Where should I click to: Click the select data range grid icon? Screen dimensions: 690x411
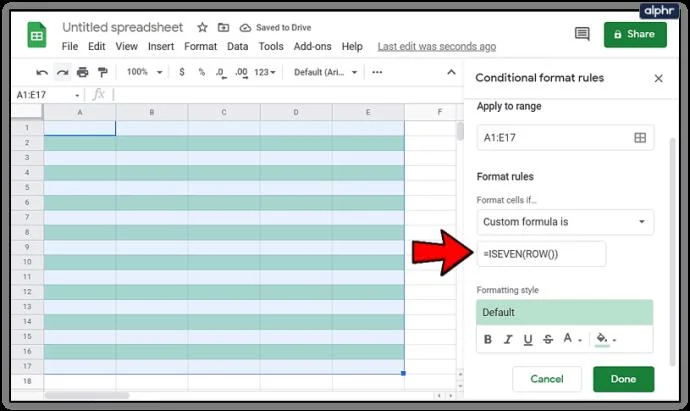click(640, 138)
